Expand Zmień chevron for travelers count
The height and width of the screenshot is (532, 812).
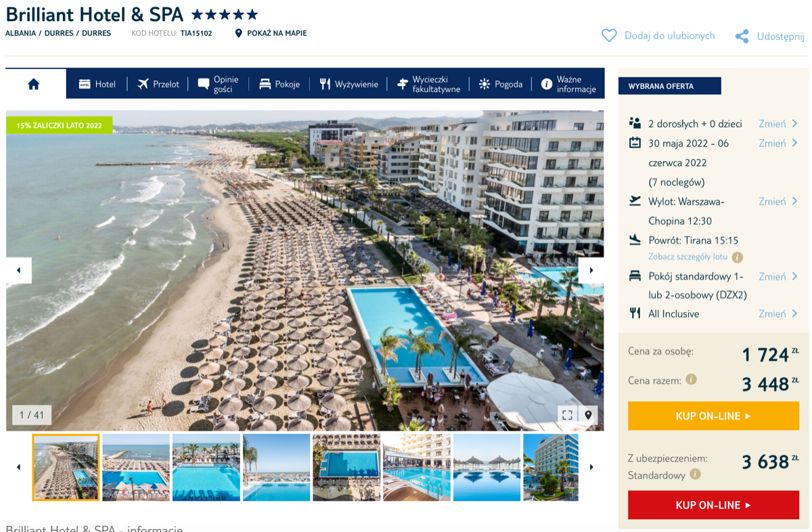(794, 123)
